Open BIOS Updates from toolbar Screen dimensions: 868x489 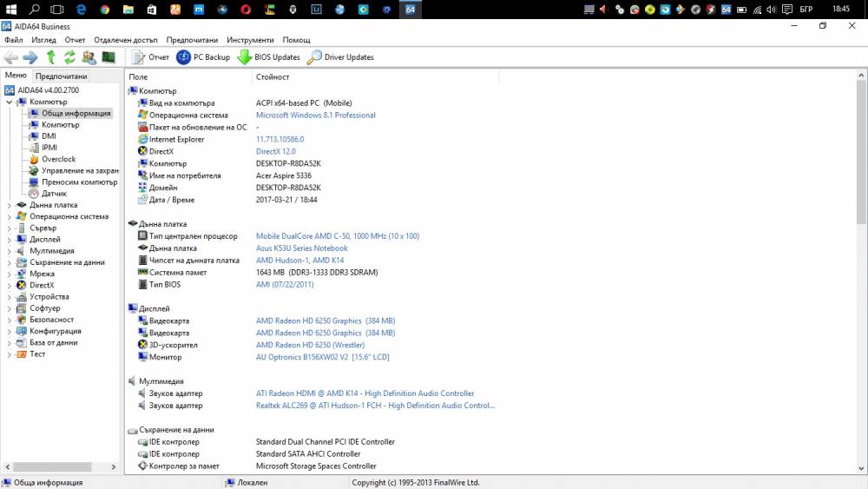(x=268, y=57)
